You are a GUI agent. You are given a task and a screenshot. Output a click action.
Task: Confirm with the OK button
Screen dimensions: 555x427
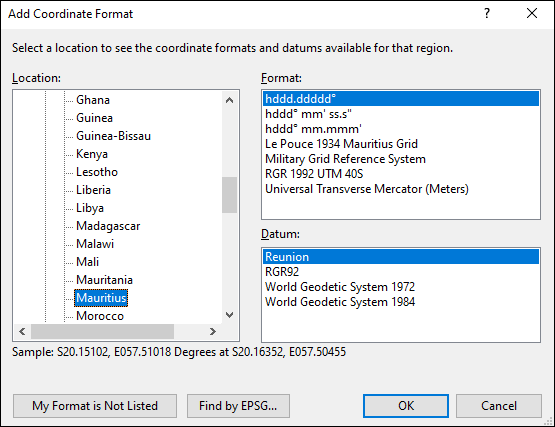click(406, 406)
